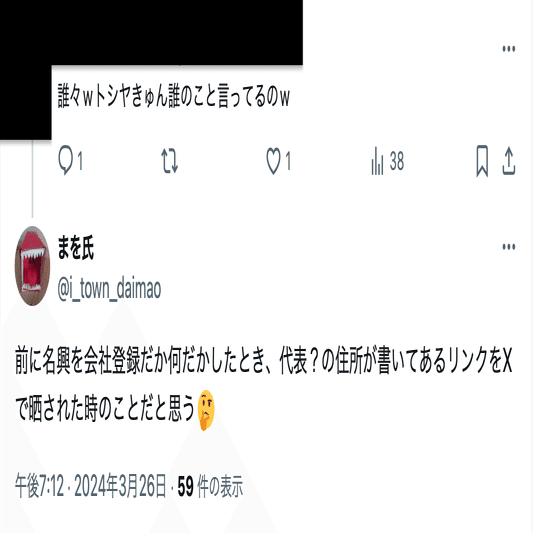Share the tweet via the upload arrow icon
This screenshot has height=533, width=533.
pyautogui.click(x=509, y=161)
